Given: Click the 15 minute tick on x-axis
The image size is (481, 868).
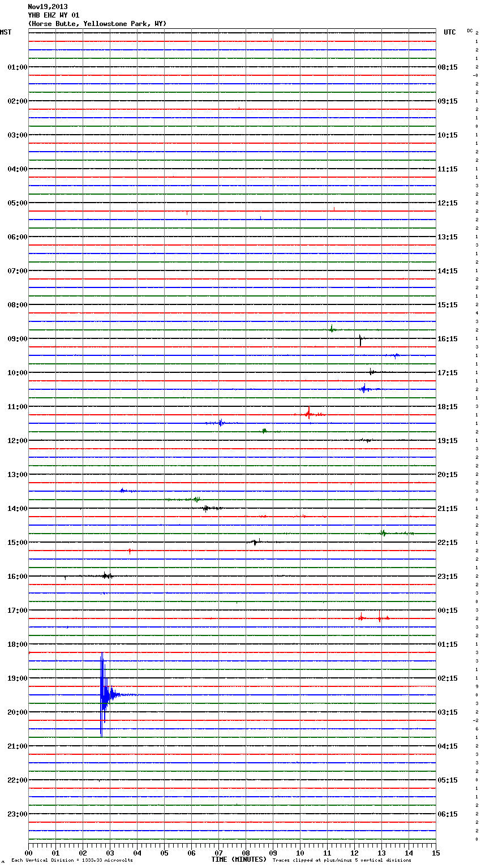Looking at the screenshot, I should pos(435,853).
